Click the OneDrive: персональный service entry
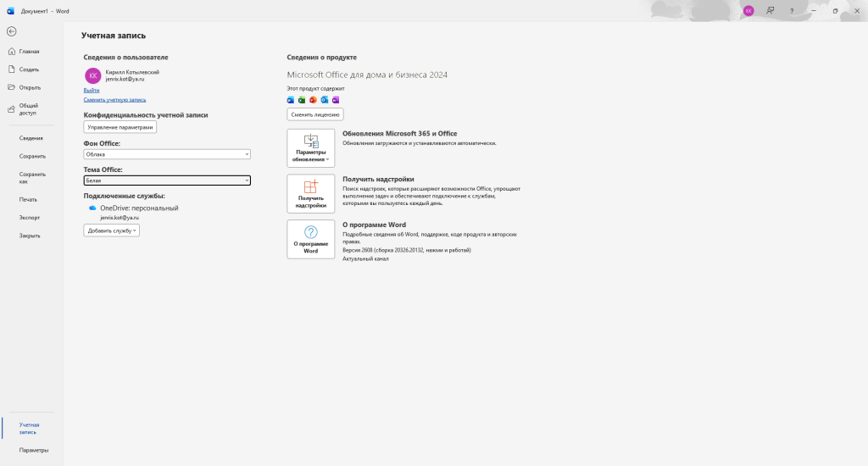The width and height of the screenshot is (868, 466). tap(139, 208)
